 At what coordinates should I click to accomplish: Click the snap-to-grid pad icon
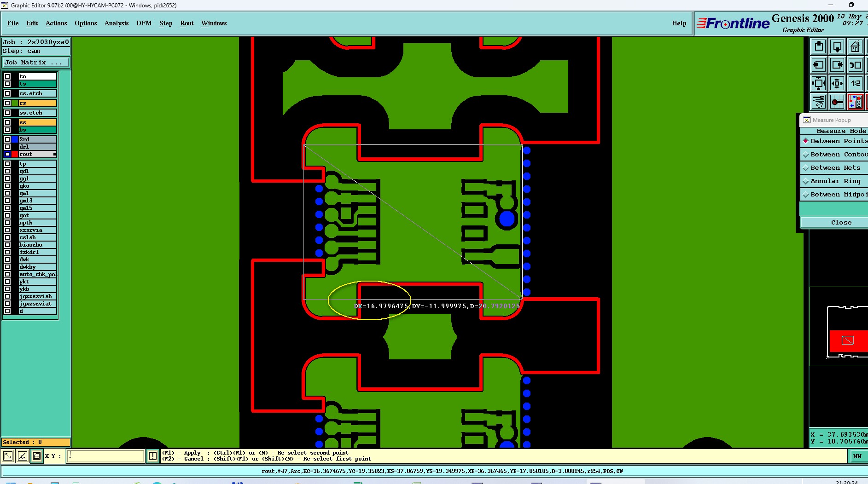(x=837, y=102)
